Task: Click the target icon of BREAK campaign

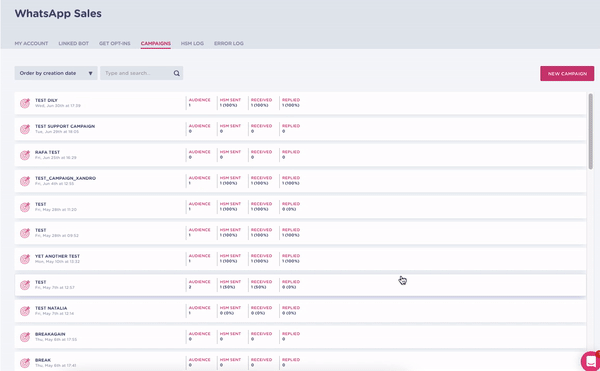Action: click(x=25, y=363)
